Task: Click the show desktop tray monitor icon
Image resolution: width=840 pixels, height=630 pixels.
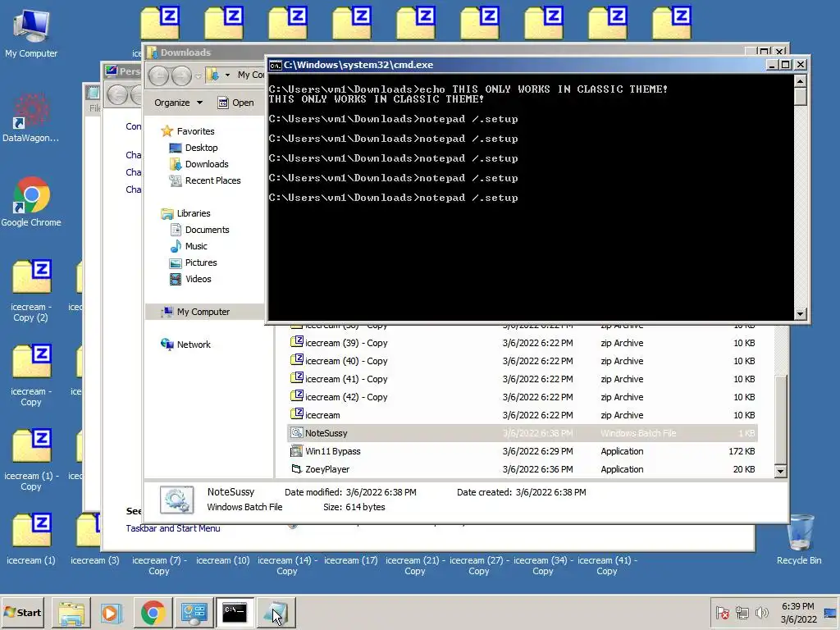Action: (830, 613)
